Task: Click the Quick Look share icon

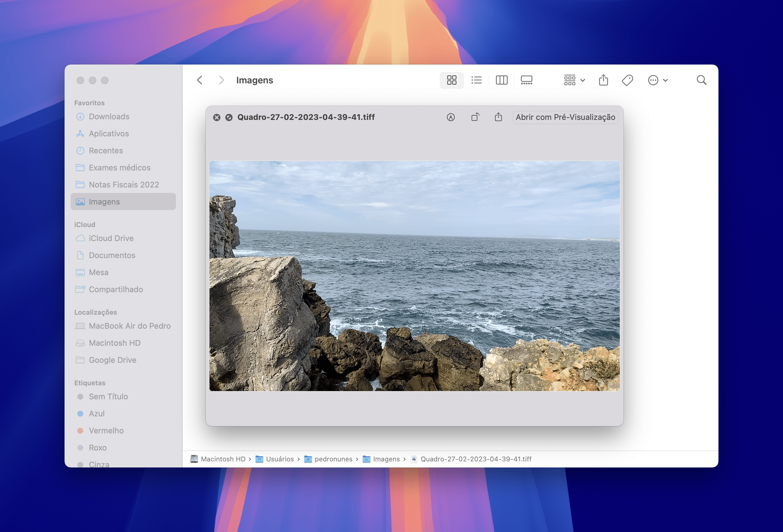Action: (x=498, y=117)
